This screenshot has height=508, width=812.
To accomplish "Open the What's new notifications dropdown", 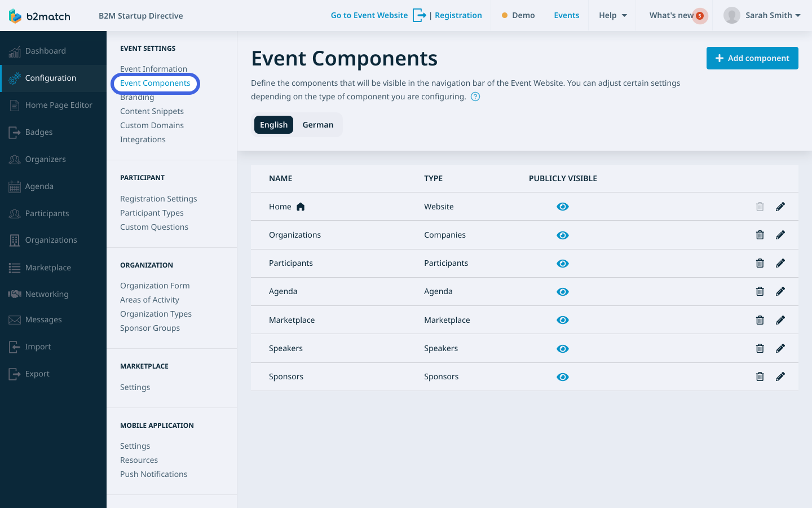I will (x=676, y=15).
